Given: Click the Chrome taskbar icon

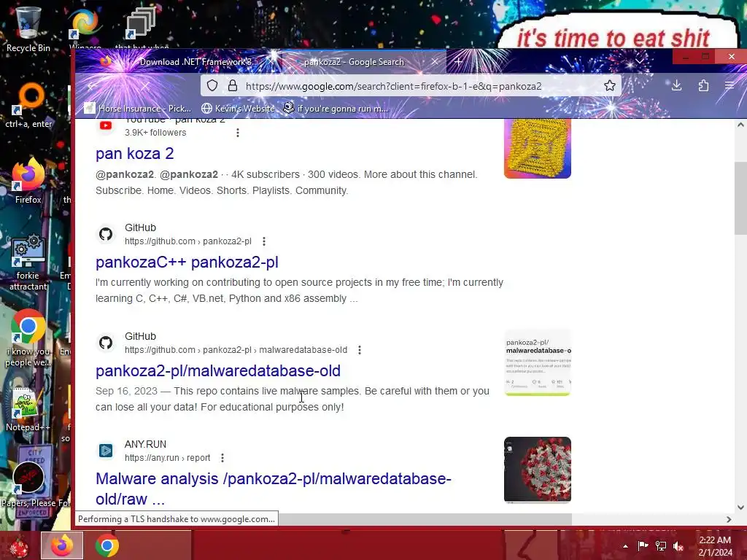Looking at the screenshot, I should click(x=107, y=545).
